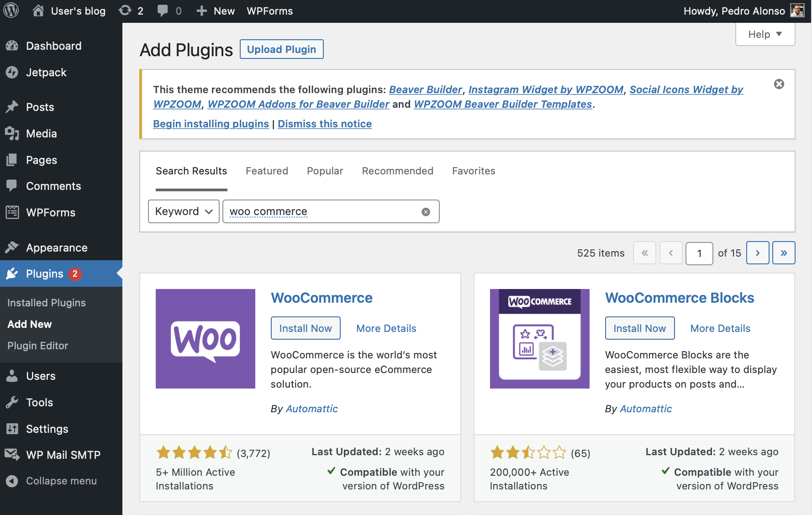Open comments via the speech bubble icon
Viewport: 812px width, 515px height.
coord(163,11)
